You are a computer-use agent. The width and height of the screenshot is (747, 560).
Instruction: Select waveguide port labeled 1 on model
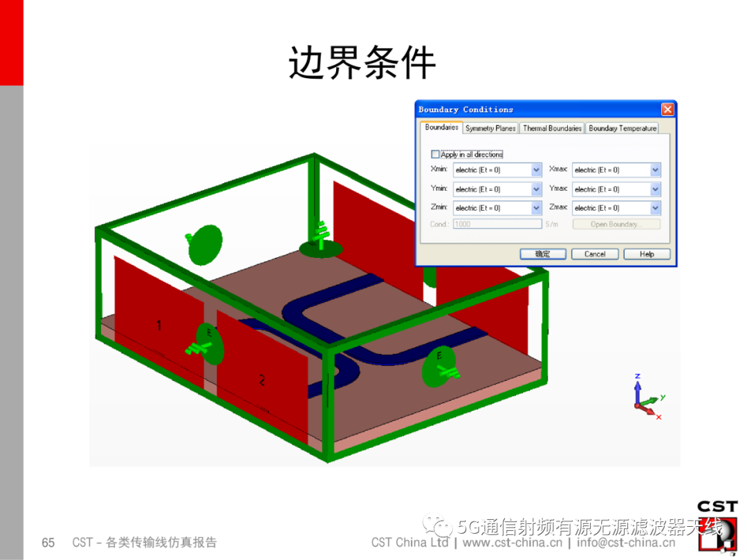[160, 326]
